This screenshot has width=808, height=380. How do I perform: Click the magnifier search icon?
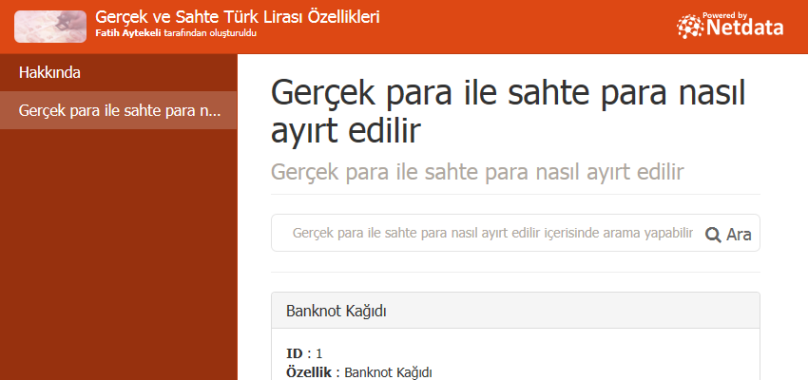click(713, 235)
